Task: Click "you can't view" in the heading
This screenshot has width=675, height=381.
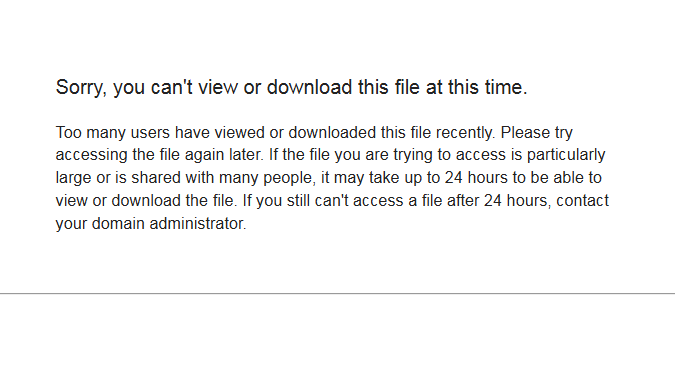Action: coord(175,88)
